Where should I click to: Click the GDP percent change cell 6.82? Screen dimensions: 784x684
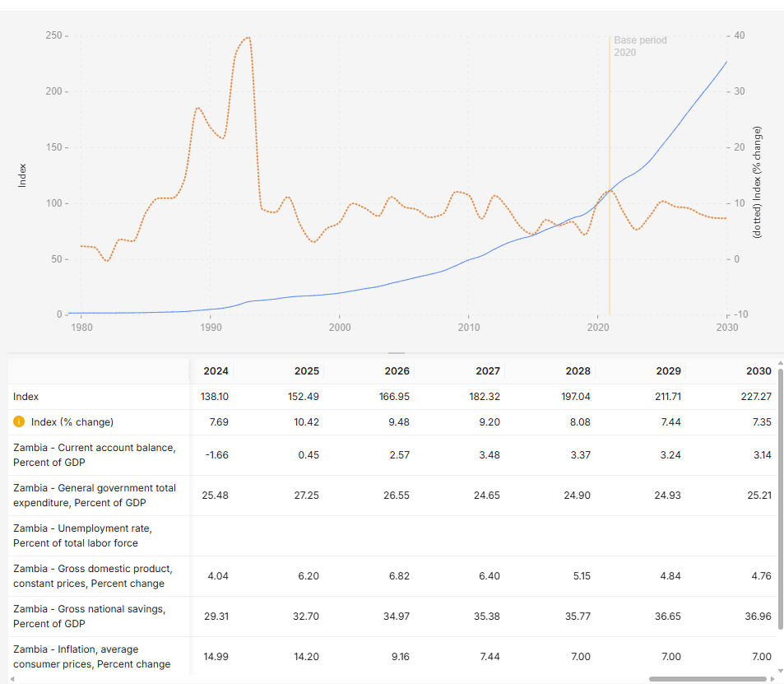pyautogui.click(x=399, y=576)
